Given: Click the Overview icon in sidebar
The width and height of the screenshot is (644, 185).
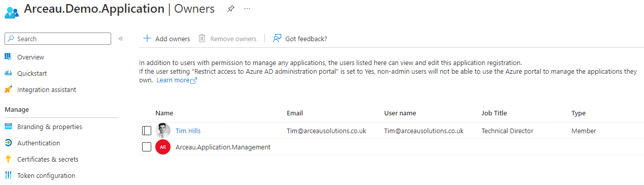Looking at the screenshot, I should [x=8, y=57].
